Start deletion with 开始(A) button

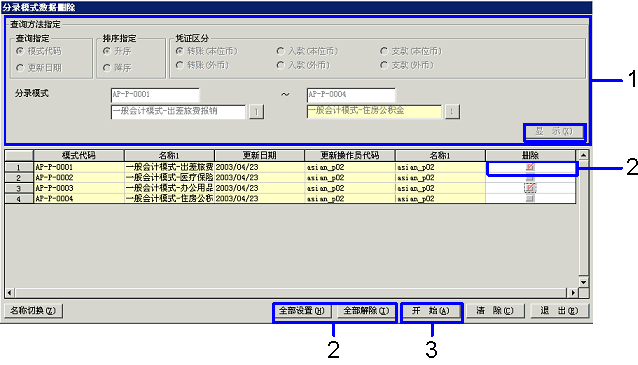coord(431,311)
